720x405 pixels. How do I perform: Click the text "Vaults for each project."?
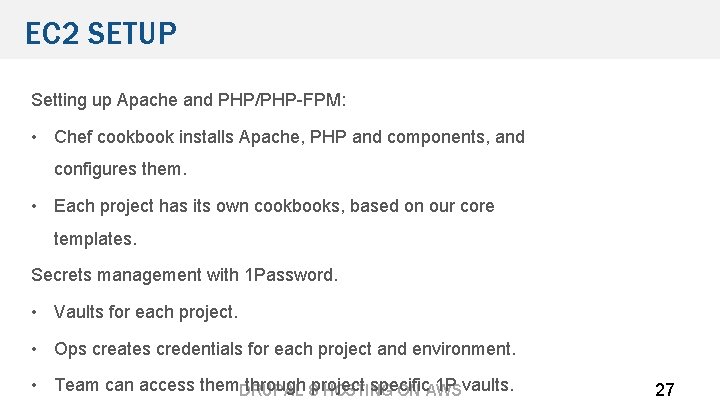[x=146, y=312]
